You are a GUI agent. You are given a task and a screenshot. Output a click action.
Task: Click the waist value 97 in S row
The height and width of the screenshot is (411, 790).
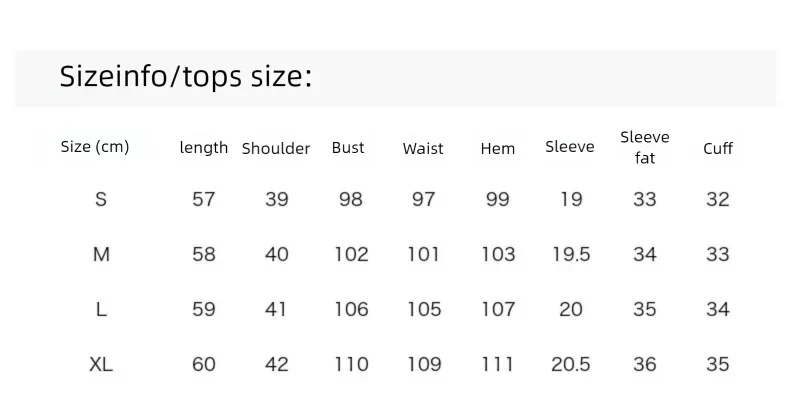point(423,199)
